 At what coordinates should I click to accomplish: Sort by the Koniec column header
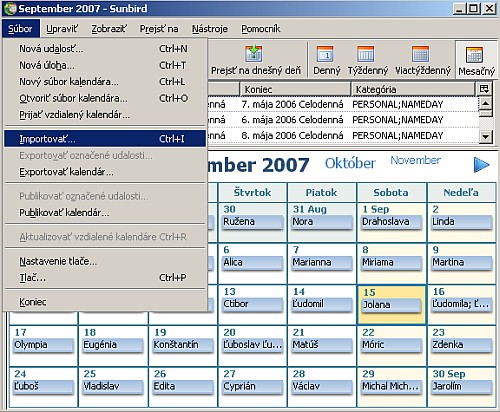pyautogui.click(x=295, y=89)
